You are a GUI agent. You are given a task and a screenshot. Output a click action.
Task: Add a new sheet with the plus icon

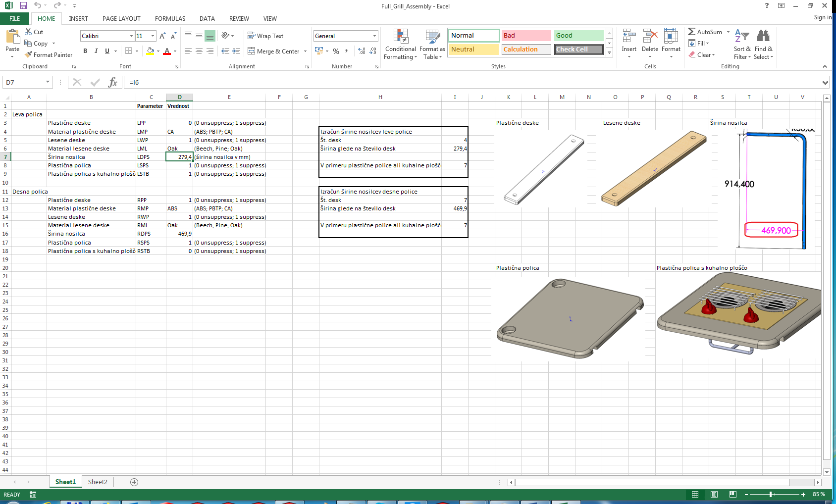(134, 482)
